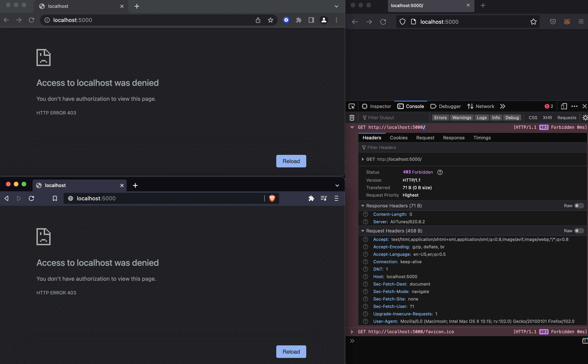The width and height of the screenshot is (588, 364).
Task: Toggle responsive design mode in DevTools
Action: [564, 106]
